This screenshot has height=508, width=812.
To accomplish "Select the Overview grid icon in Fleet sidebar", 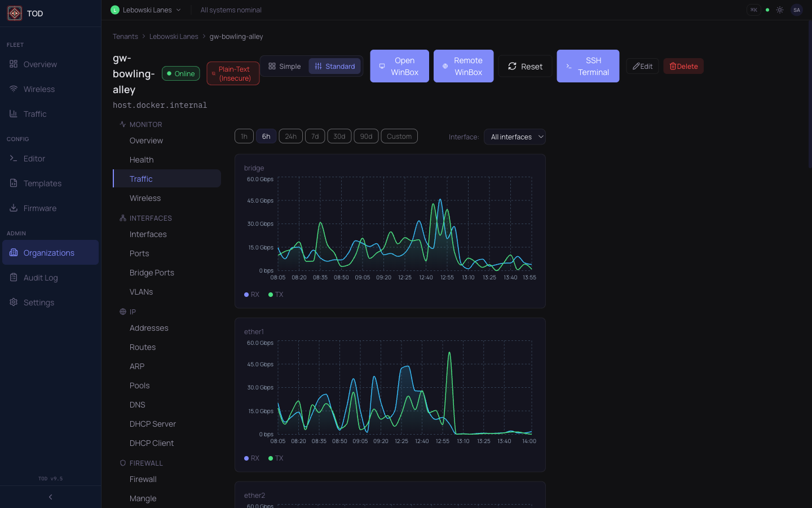I will tap(14, 64).
